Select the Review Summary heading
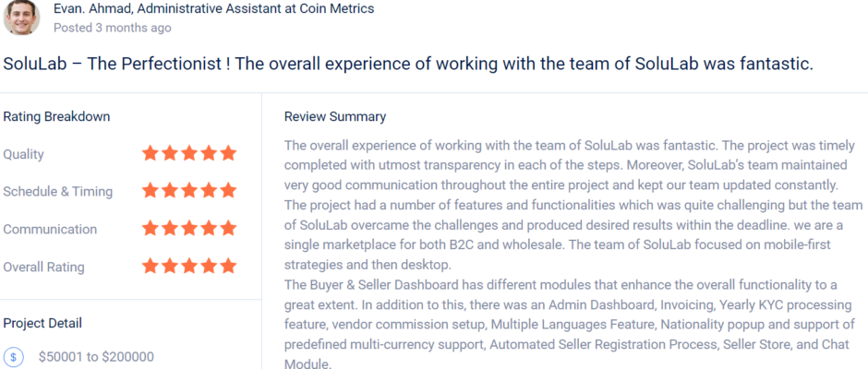This screenshot has height=369, width=868. [x=335, y=117]
